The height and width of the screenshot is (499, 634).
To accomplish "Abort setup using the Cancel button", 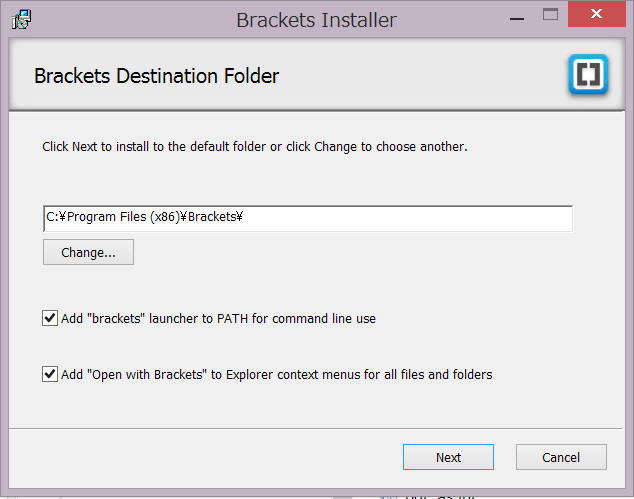I will pos(561,457).
